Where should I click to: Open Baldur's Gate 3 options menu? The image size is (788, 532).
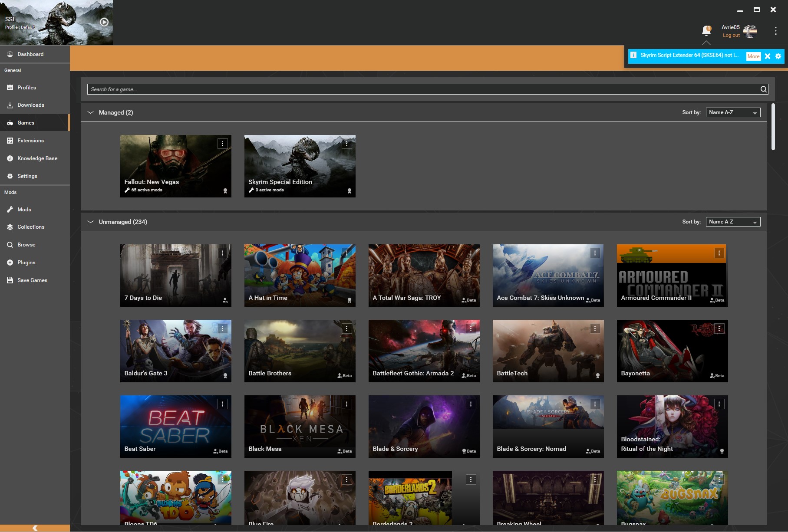click(223, 328)
